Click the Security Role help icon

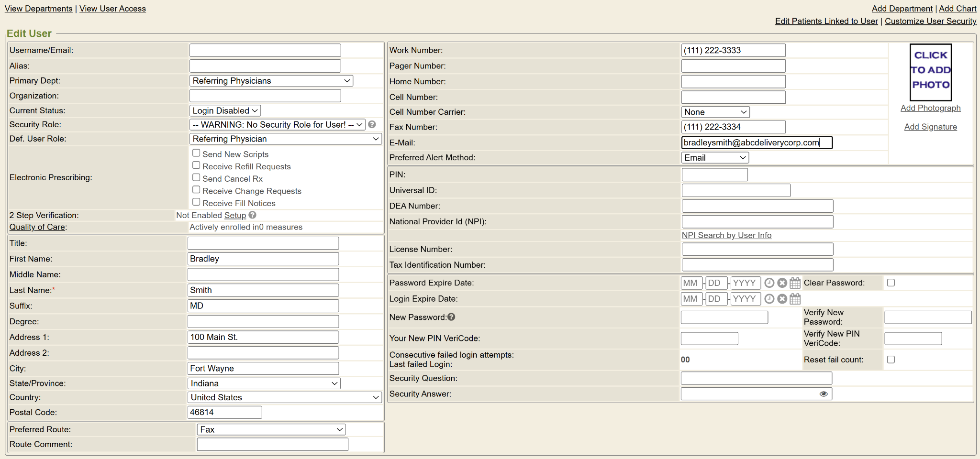(x=372, y=124)
